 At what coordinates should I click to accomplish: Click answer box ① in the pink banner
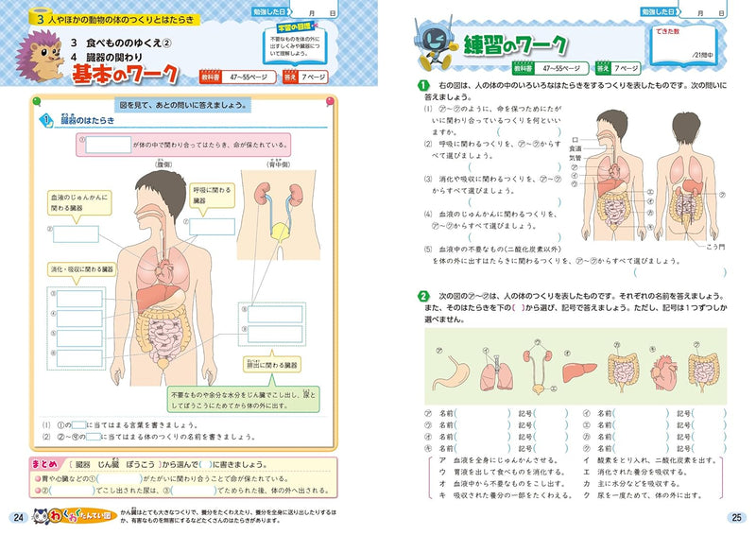pyautogui.click(x=109, y=145)
